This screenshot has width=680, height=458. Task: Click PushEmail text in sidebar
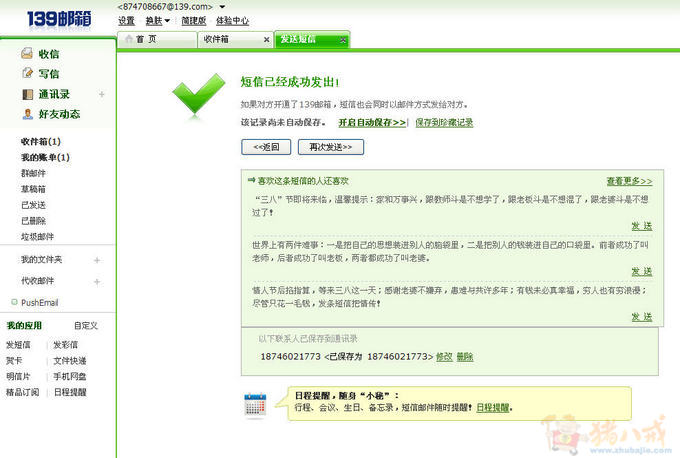point(39,302)
